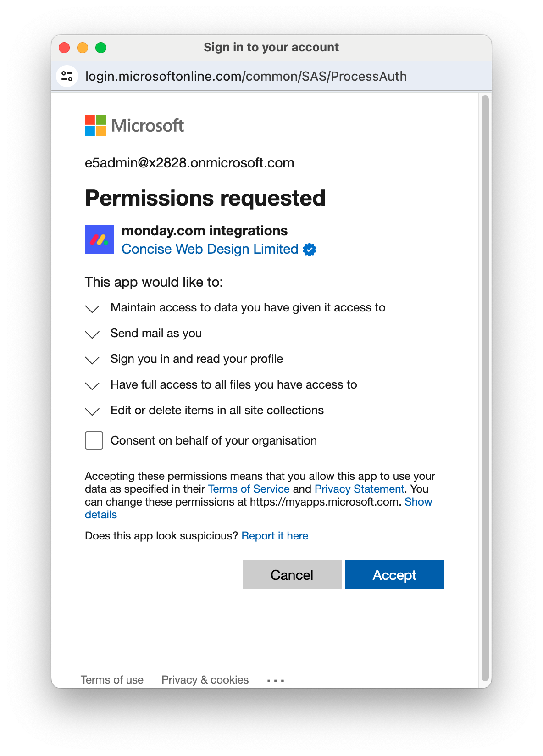The width and height of the screenshot is (543, 756).
Task: Open Privacy & cookies in footer
Action: point(205,680)
